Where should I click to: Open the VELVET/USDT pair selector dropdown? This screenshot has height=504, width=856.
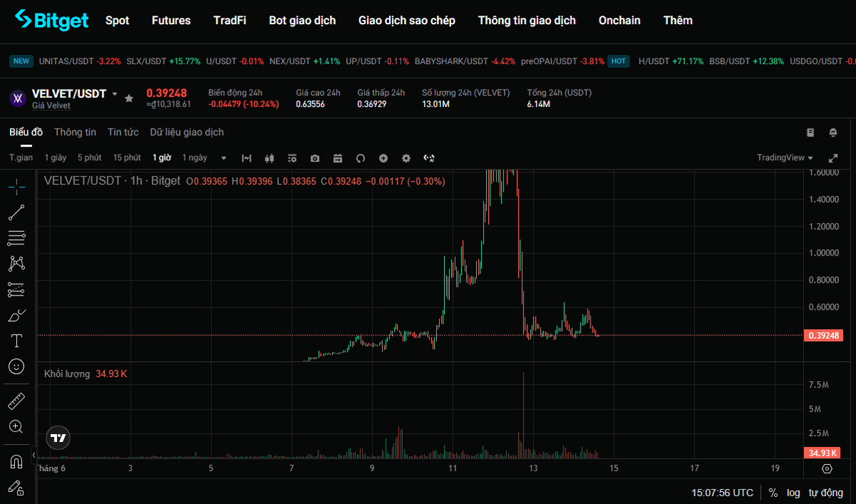pyautogui.click(x=115, y=94)
